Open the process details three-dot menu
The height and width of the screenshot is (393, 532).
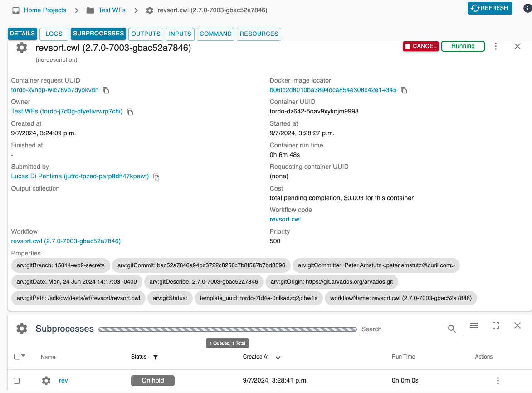(x=496, y=46)
